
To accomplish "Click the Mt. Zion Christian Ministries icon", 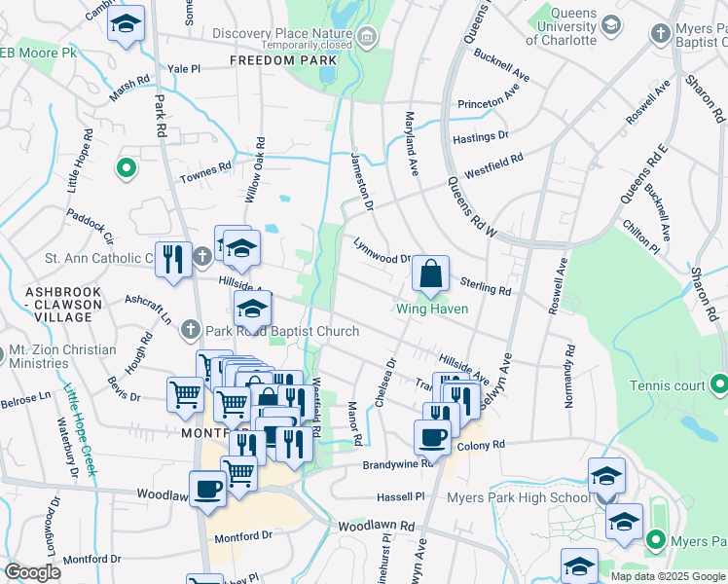I will tap(1, 356).
